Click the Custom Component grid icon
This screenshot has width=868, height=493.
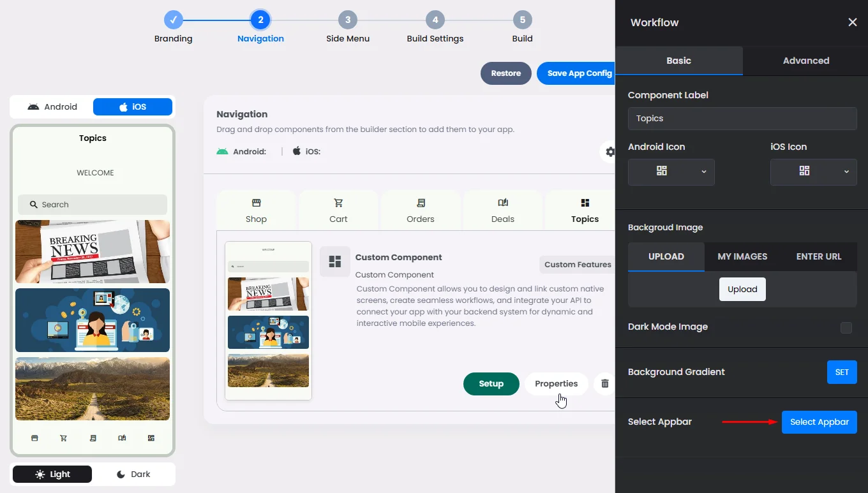[x=334, y=261]
